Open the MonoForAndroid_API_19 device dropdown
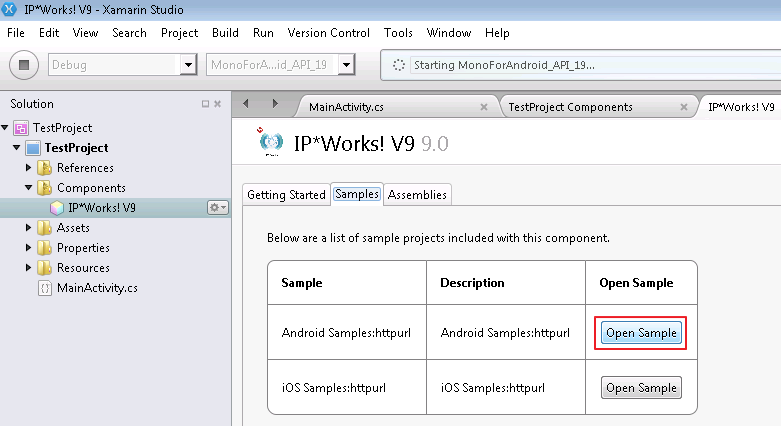This screenshot has height=426, width=781. pos(346,65)
